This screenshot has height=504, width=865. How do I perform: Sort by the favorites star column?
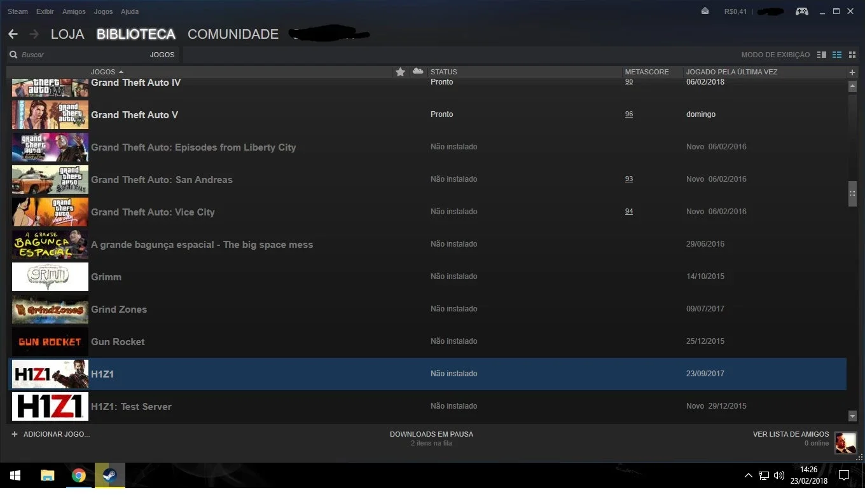point(400,72)
